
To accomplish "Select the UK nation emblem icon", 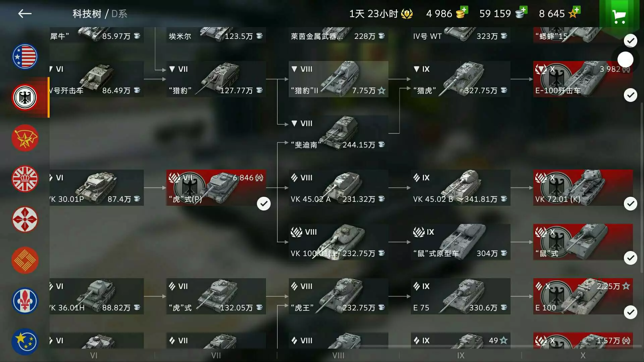I will 25,179.
